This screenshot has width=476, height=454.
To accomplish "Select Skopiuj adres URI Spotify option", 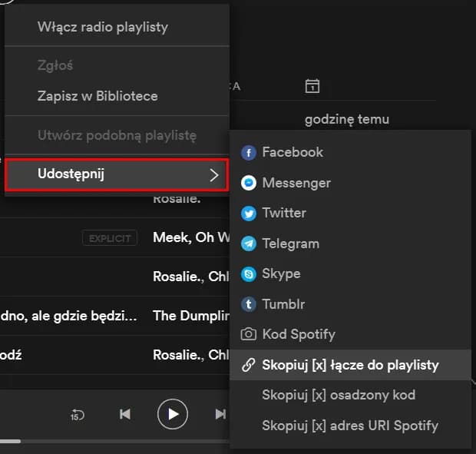I will (349, 426).
